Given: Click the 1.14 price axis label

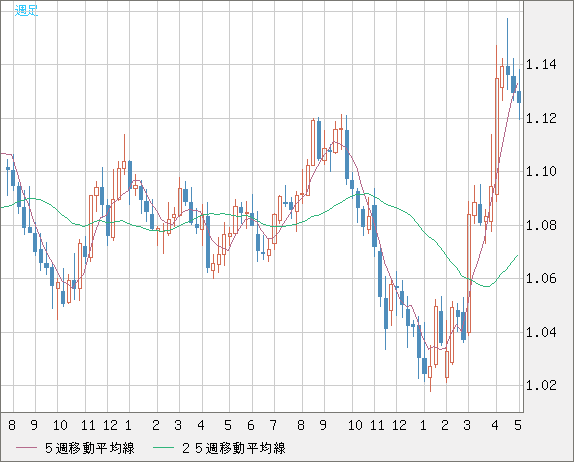Looking at the screenshot, I should click(x=541, y=65).
